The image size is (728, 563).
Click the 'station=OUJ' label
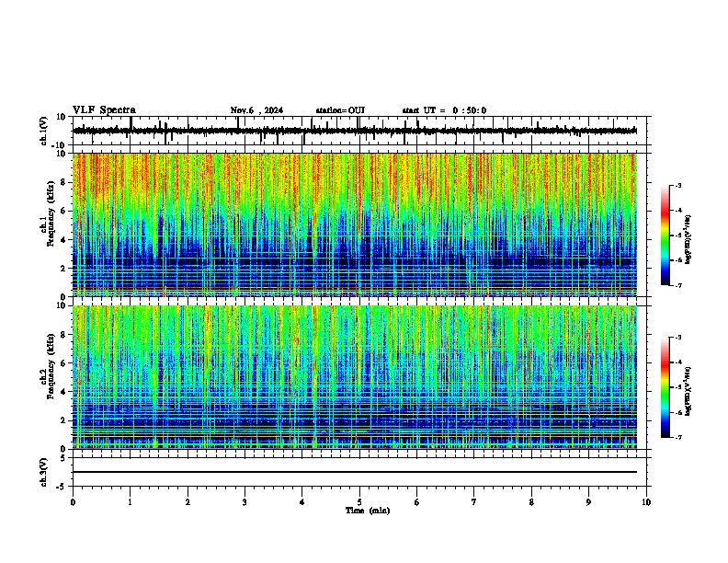click(340, 110)
